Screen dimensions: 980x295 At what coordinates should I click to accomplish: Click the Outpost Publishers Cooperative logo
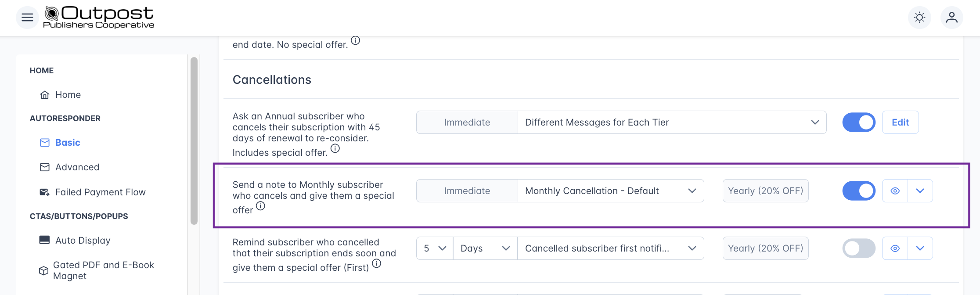(x=99, y=18)
